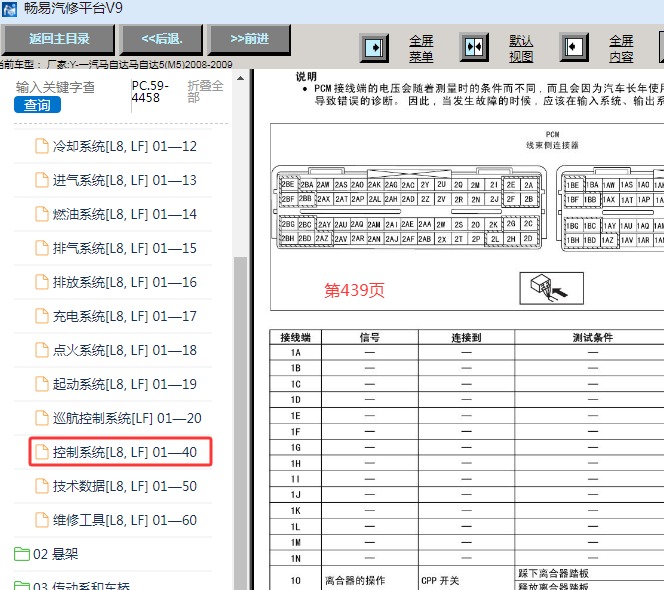
Task: Click terminal 1A in the table
Action: pos(296,352)
